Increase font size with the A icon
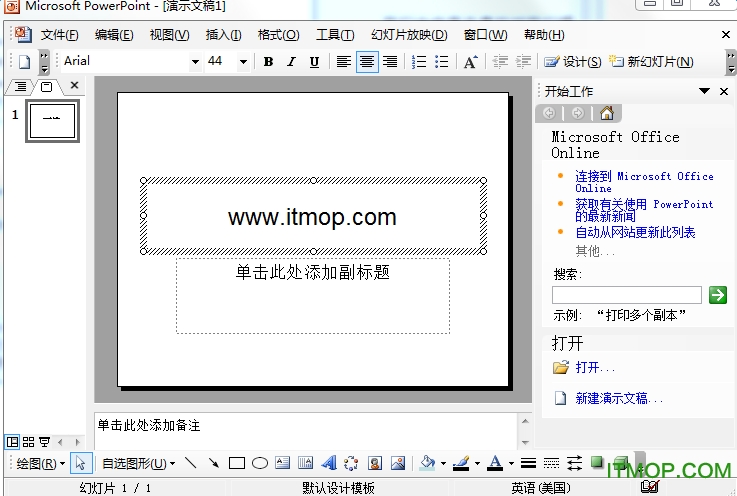 point(470,62)
